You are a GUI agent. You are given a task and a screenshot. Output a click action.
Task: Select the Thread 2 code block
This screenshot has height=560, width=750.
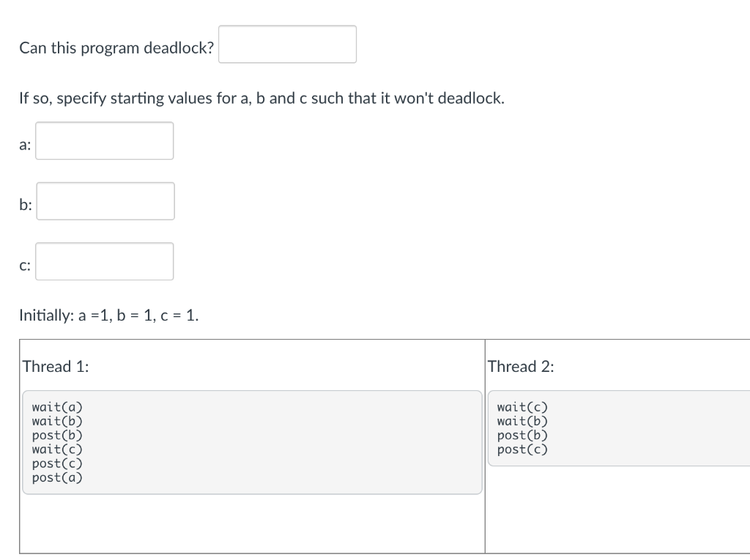(623, 428)
